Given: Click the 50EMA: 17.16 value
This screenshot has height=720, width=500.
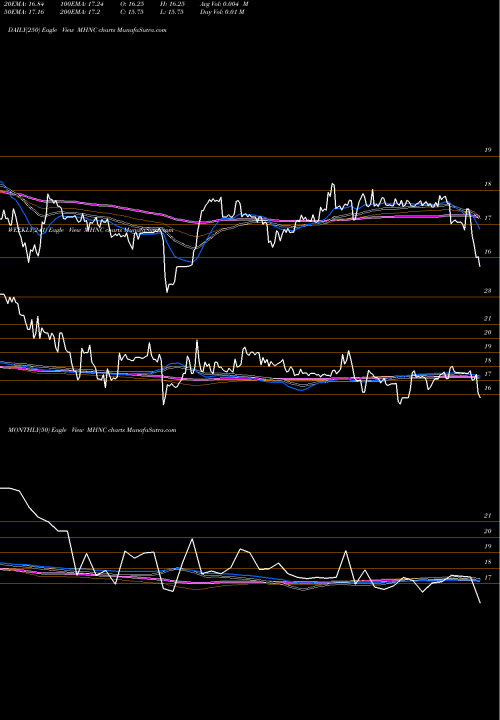Looking at the screenshot, I should pos(24,12).
